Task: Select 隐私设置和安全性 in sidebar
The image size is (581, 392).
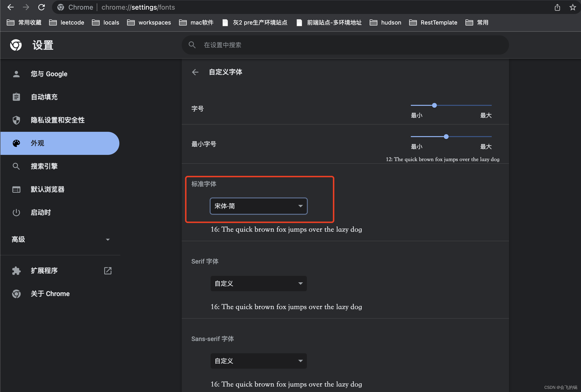Action: pyautogui.click(x=58, y=120)
